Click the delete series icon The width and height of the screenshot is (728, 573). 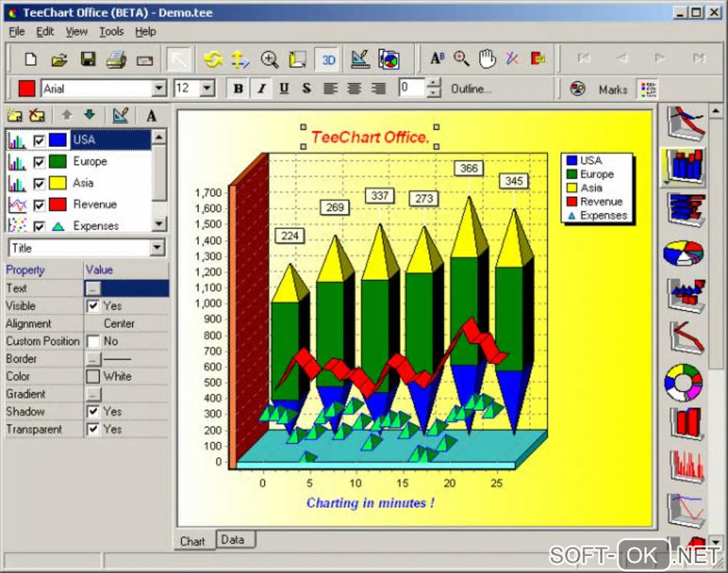coord(37,115)
